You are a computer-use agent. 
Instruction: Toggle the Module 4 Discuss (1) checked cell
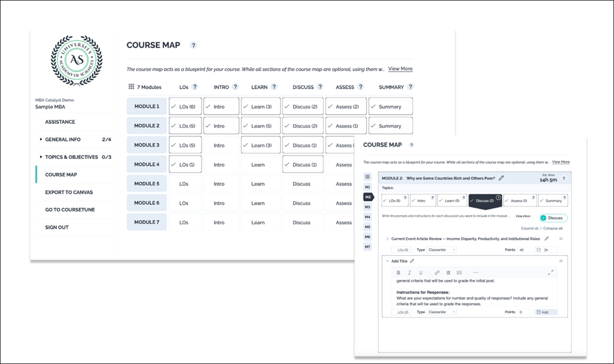coord(303,165)
